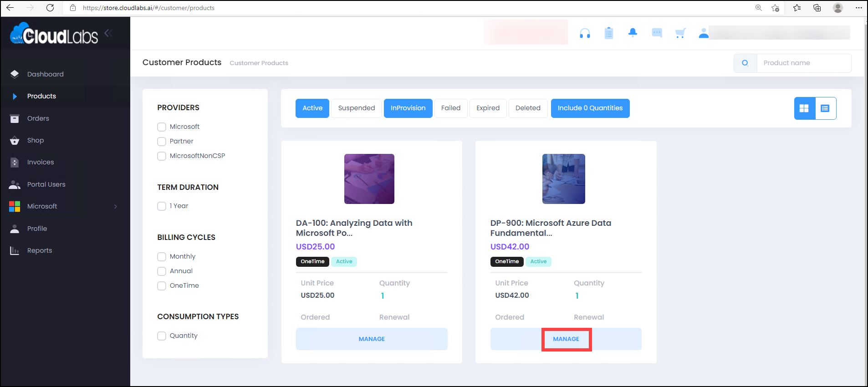The image size is (868, 387).
Task: Toggle the Active status filter
Action: [x=312, y=108]
